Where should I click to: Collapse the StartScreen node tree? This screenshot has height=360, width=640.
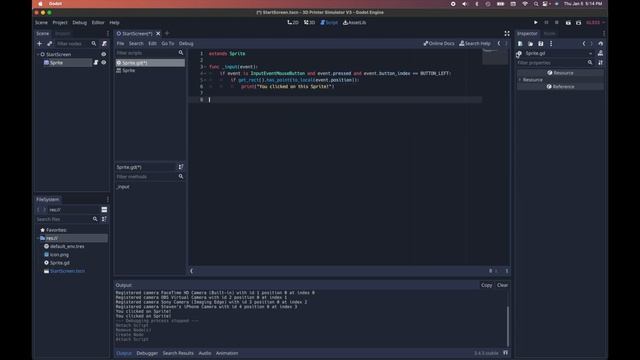coord(38,54)
